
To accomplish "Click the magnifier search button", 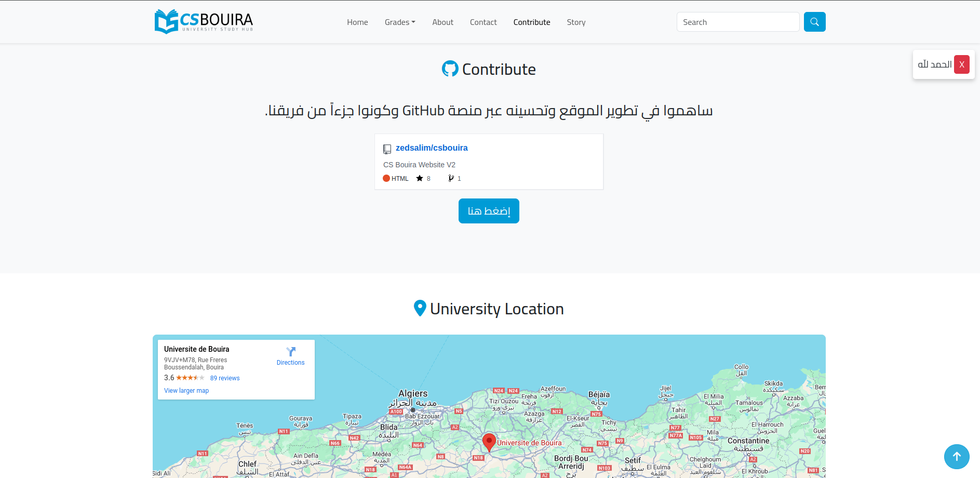I will pos(814,22).
